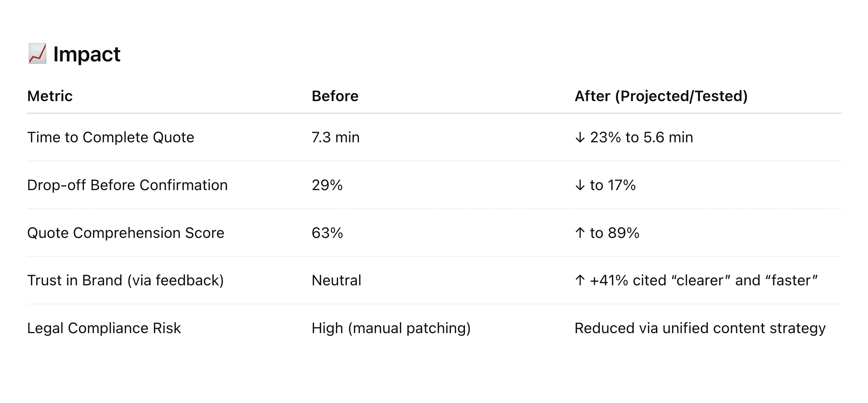Screen dimensions: 868x403
Task: Click the up arrow before to 89%
Action: 580,233
